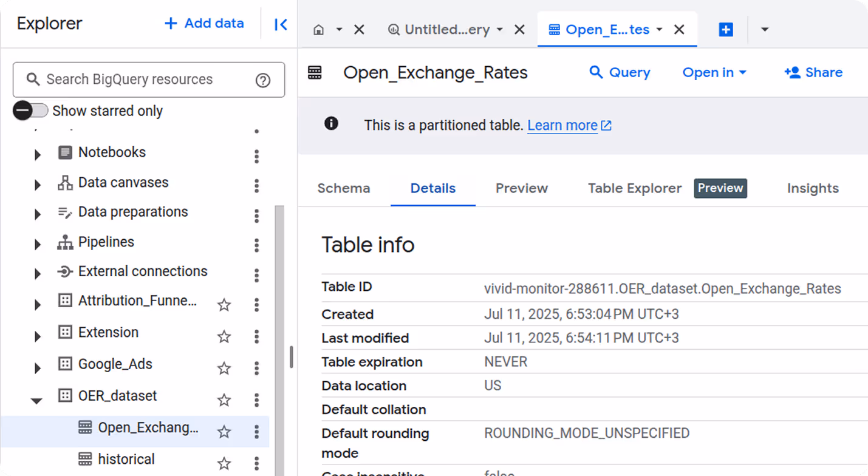Star the OER_dataset
Image resolution: width=868 pixels, height=476 pixels.
tap(224, 399)
